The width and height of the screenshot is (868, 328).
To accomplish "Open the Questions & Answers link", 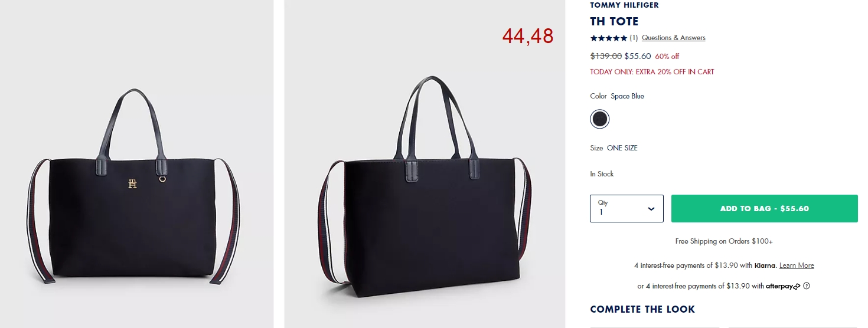I will [673, 38].
